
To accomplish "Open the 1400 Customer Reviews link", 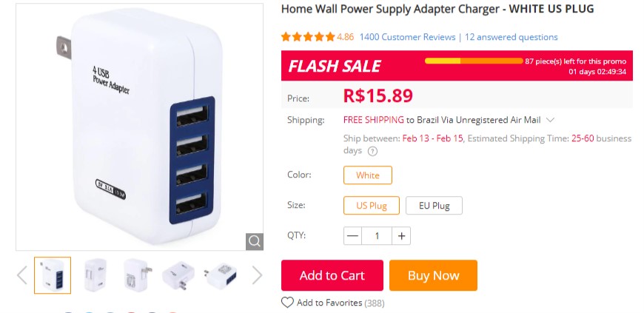I will 407,37.
